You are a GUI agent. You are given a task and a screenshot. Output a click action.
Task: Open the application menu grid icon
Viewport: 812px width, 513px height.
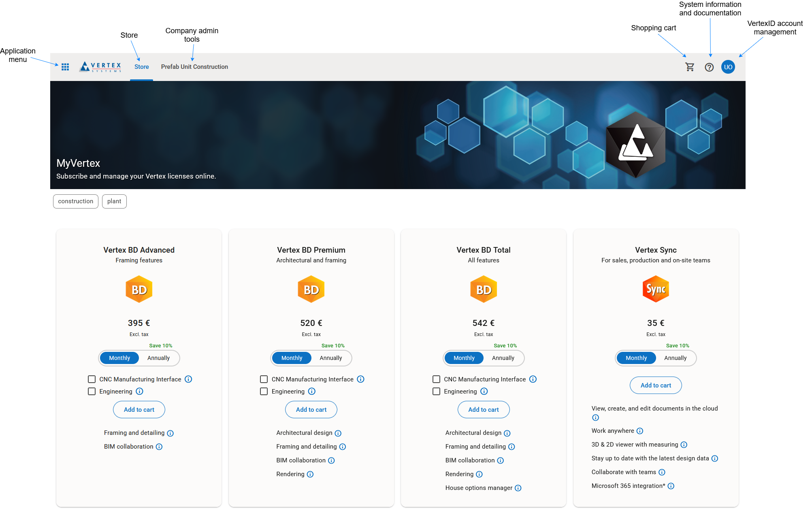point(65,67)
